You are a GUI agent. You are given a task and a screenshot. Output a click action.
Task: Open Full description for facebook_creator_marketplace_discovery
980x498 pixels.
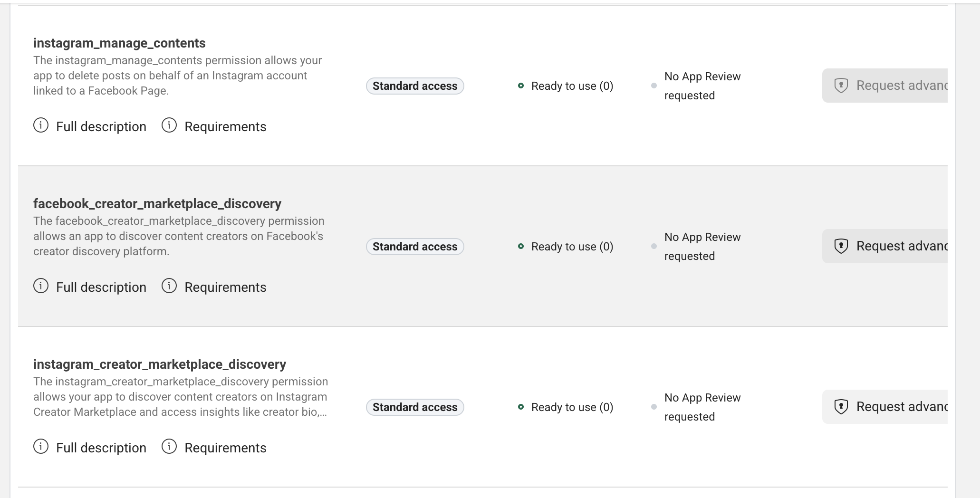(101, 287)
